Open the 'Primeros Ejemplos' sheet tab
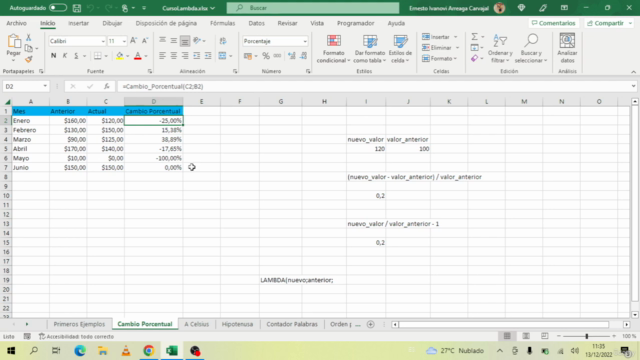Screen dimensions: 640x360 (x=79, y=324)
